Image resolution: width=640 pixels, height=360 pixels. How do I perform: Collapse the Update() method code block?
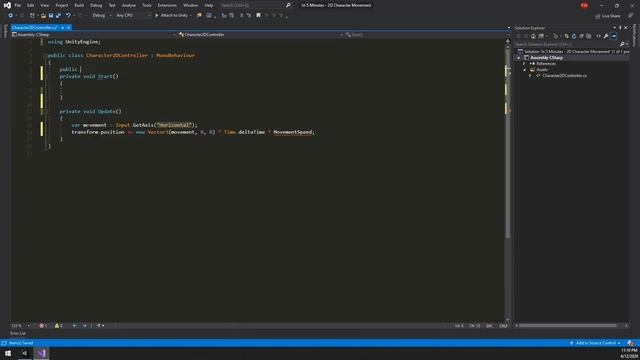(x=46, y=111)
